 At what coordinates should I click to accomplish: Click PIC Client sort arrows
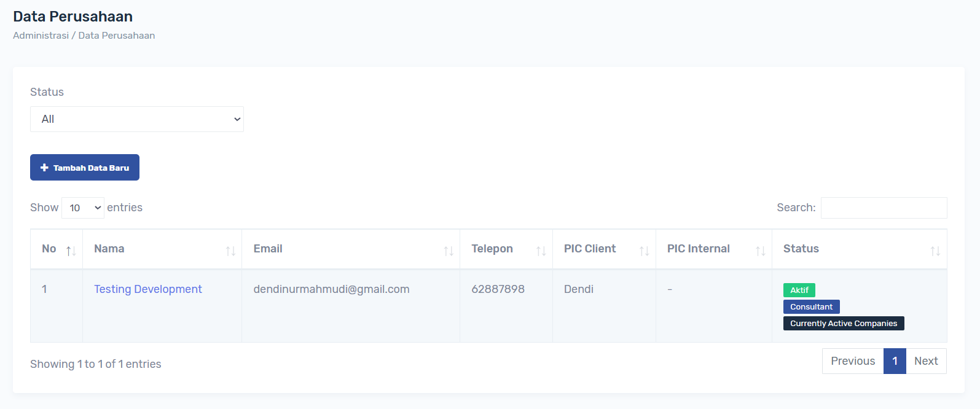[644, 251]
